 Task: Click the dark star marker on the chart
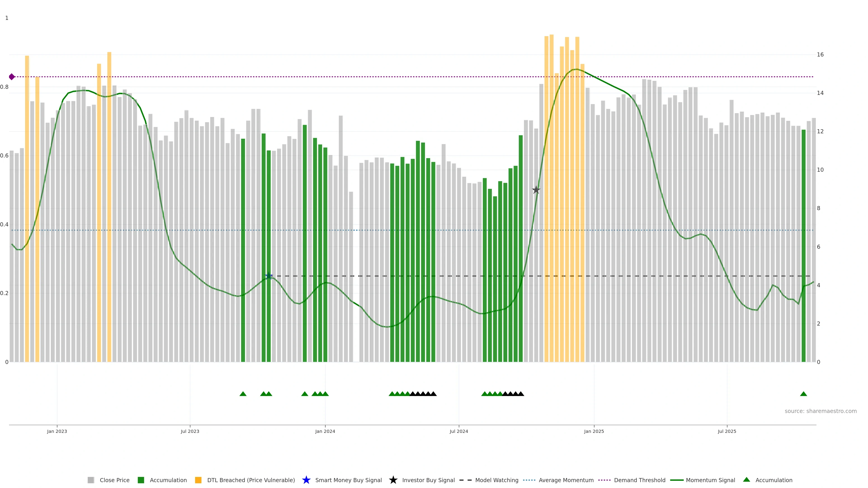coord(536,190)
